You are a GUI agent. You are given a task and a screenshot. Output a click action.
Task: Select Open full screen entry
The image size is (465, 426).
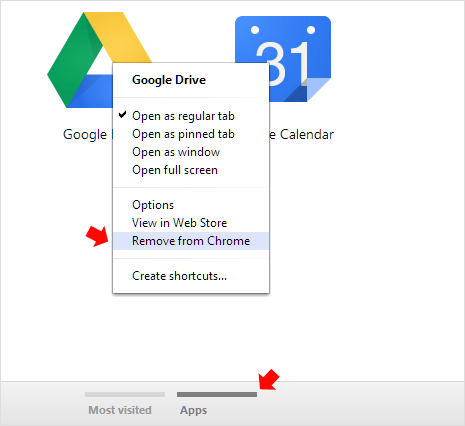pyautogui.click(x=191, y=170)
